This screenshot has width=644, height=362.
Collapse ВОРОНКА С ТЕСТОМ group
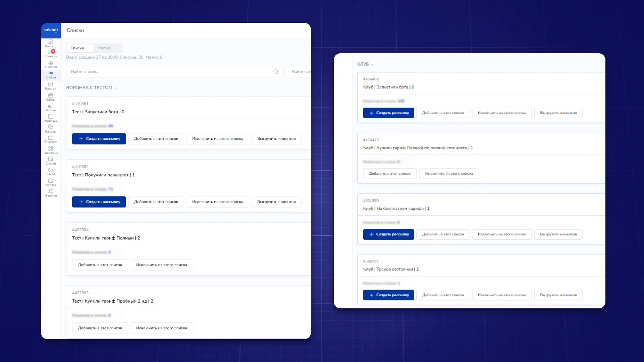pos(116,88)
